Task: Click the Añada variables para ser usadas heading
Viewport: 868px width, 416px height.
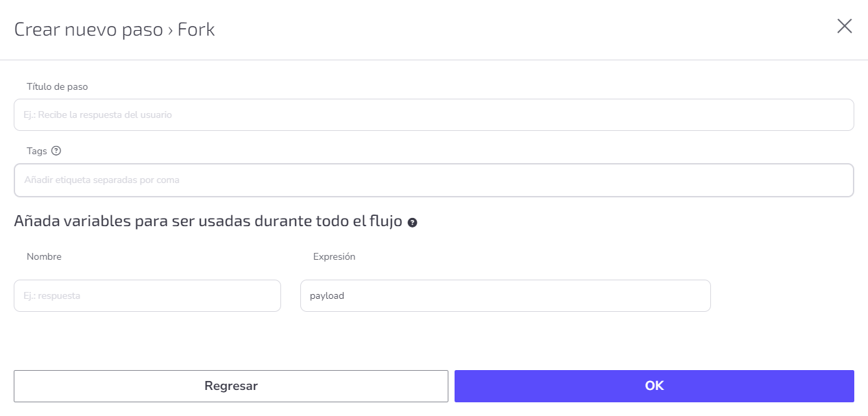Action: point(208,221)
